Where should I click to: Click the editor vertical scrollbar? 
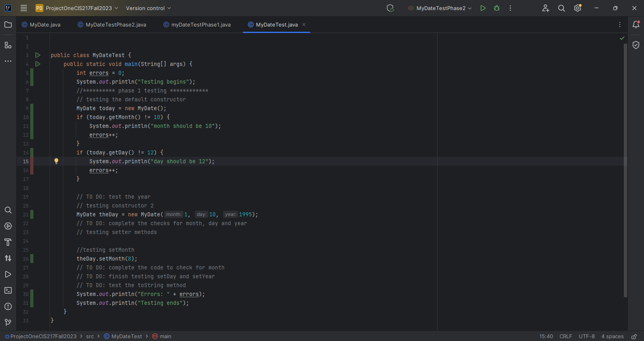[x=625, y=169]
